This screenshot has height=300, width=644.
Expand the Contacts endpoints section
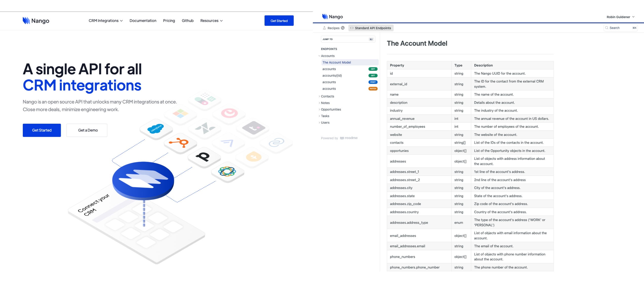tap(327, 96)
